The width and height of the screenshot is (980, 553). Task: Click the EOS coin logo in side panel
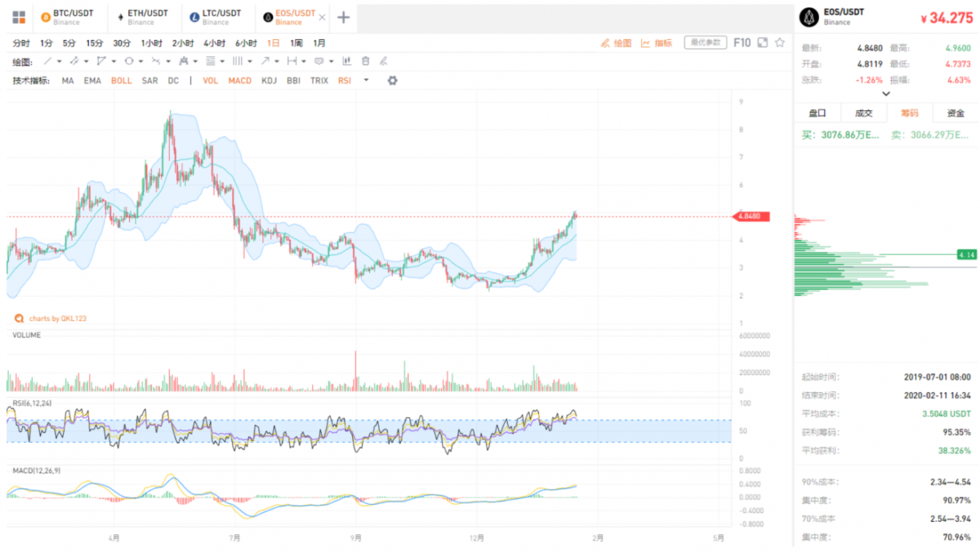[x=809, y=16]
